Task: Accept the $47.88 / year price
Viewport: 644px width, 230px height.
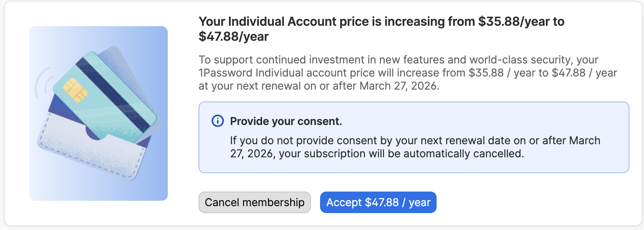Action: 378,202
